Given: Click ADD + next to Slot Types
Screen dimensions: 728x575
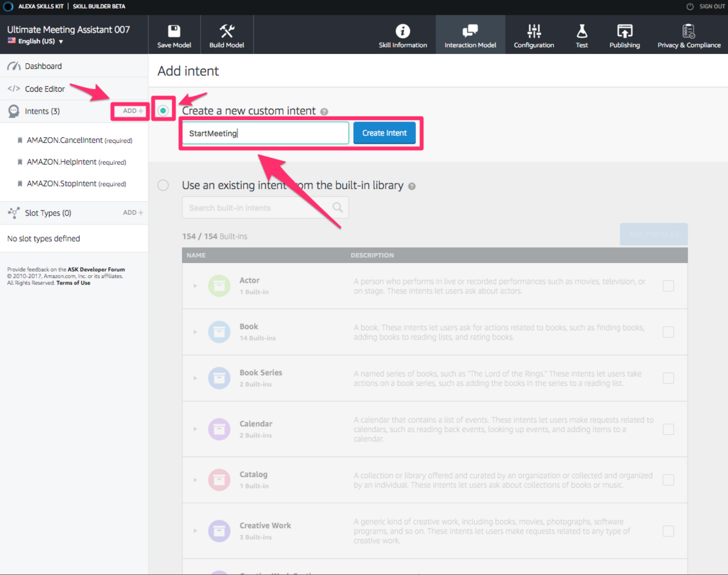Looking at the screenshot, I should (133, 213).
